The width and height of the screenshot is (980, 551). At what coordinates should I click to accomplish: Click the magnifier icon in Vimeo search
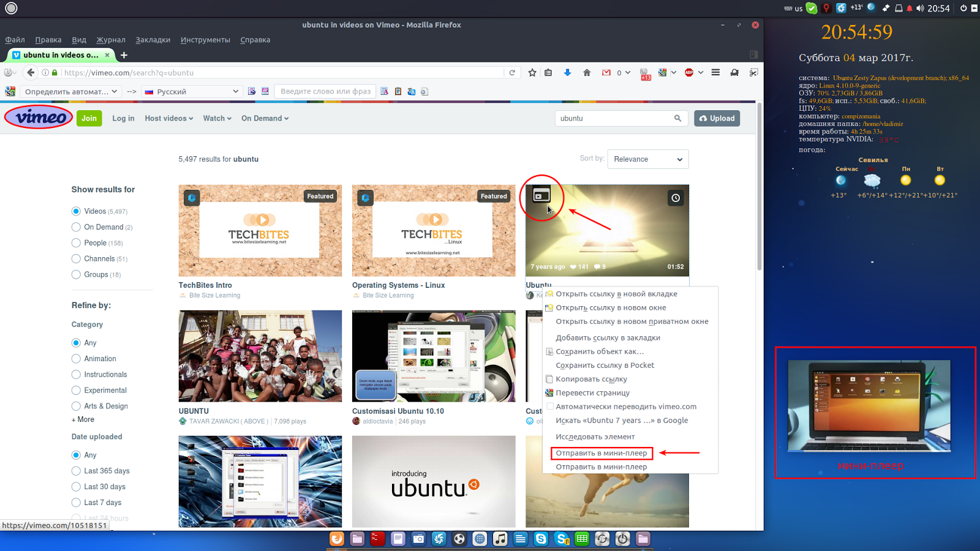pos(677,118)
